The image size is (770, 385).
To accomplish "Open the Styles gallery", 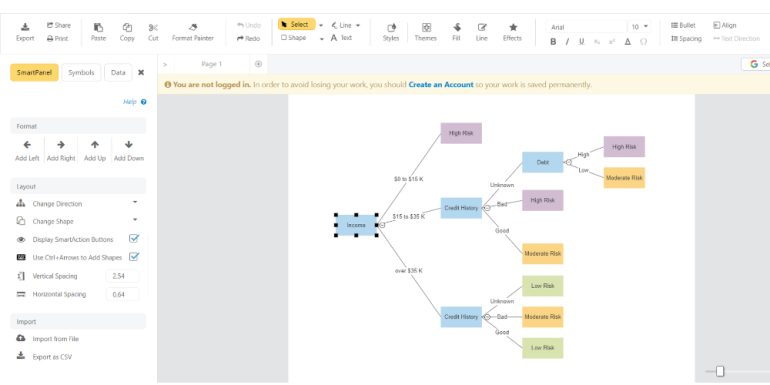I will (391, 32).
